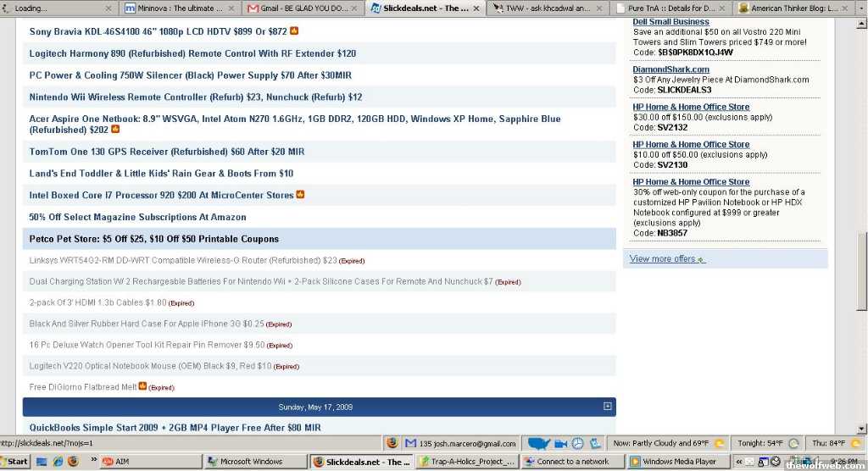Click the video camera icon in weather toolbar
The width and height of the screenshot is (868, 471).
pos(561,443)
